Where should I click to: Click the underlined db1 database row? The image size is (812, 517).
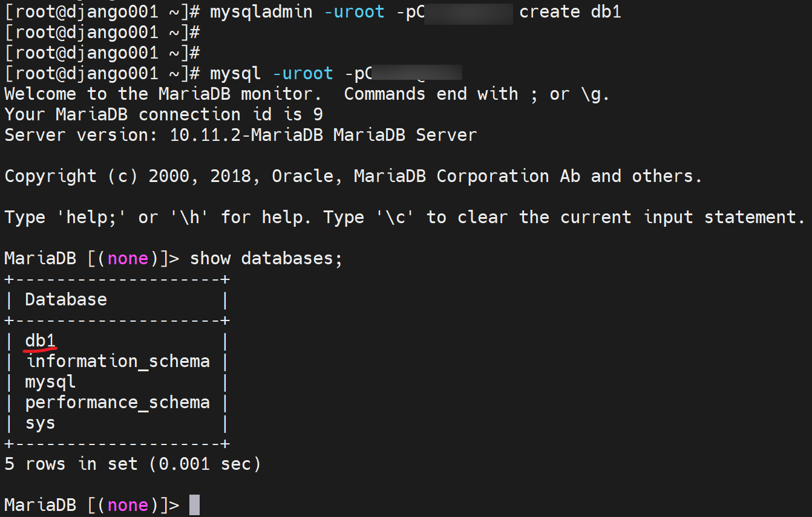tap(40, 340)
